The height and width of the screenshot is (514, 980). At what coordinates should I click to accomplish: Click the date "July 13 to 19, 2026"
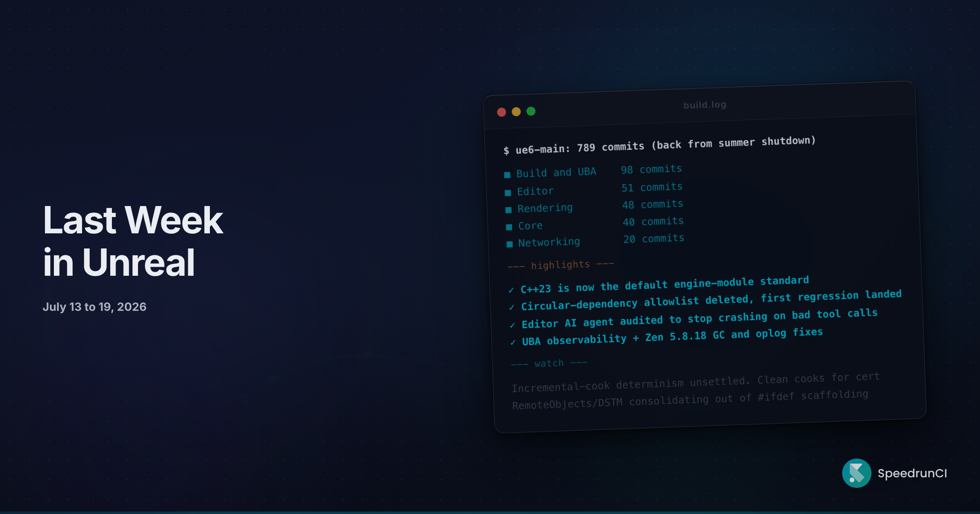(94, 307)
